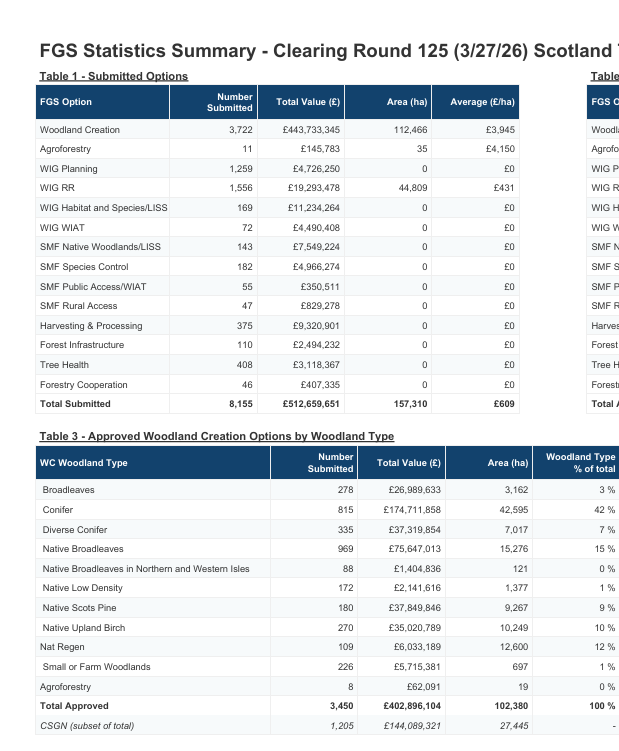Screen dimensions: 619x751
Task: Click the Native Scots Pine row label
Action: coord(79,608)
